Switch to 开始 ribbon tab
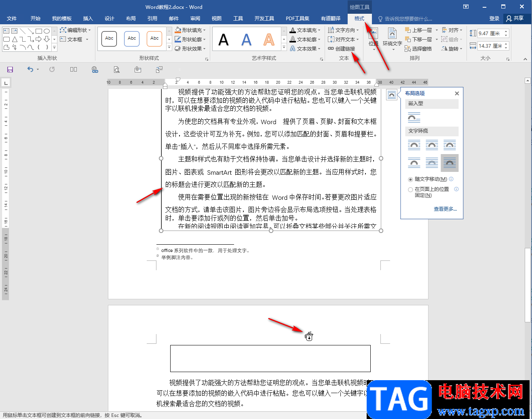The height and width of the screenshot is (419, 532). click(36, 19)
